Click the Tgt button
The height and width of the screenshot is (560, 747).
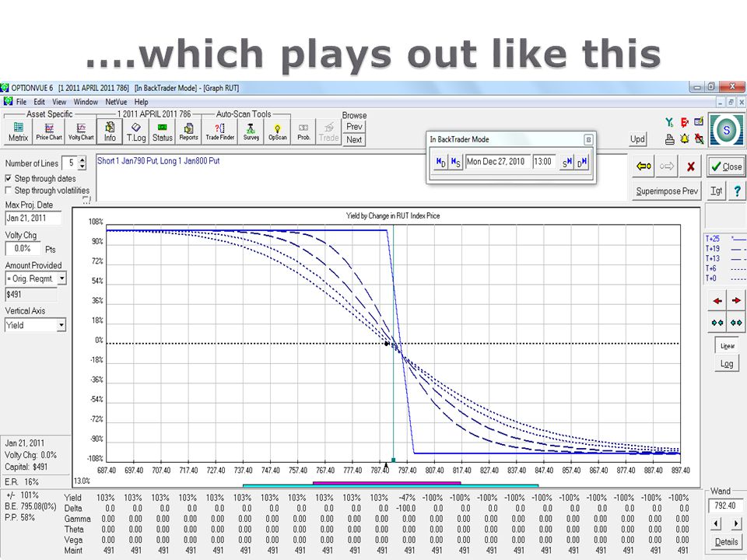pos(716,191)
